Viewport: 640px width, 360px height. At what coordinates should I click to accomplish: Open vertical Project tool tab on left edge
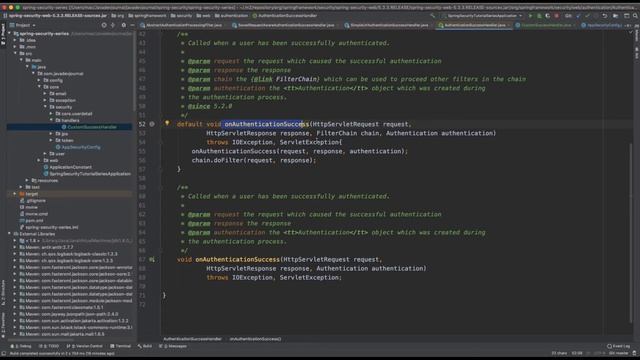tap(3, 34)
